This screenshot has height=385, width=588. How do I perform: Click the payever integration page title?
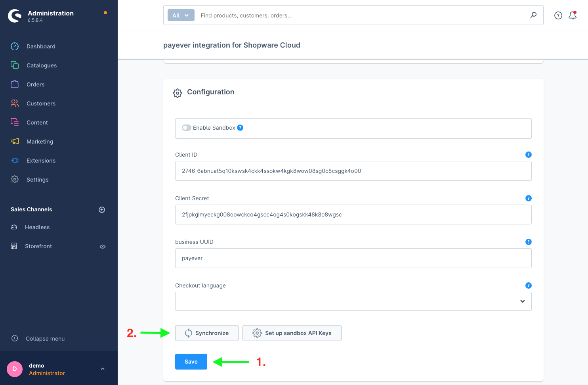(232, 45)
